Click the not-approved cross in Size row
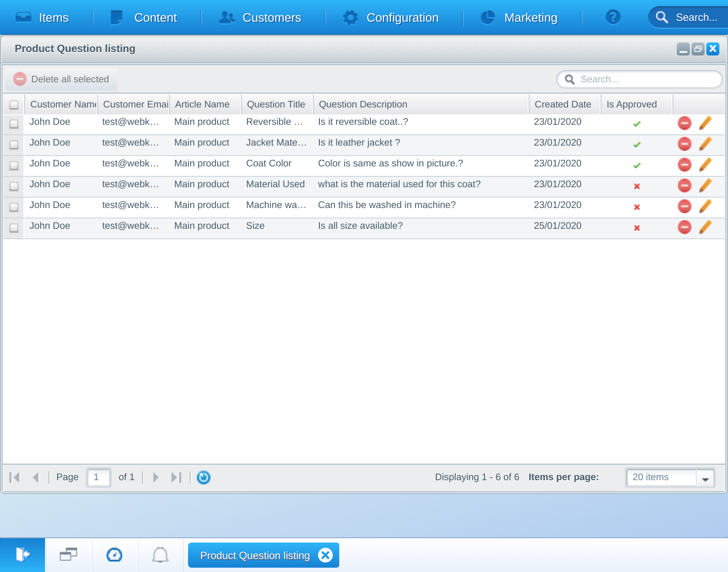Viewport: 728px width, 572px height. [637, 228]
